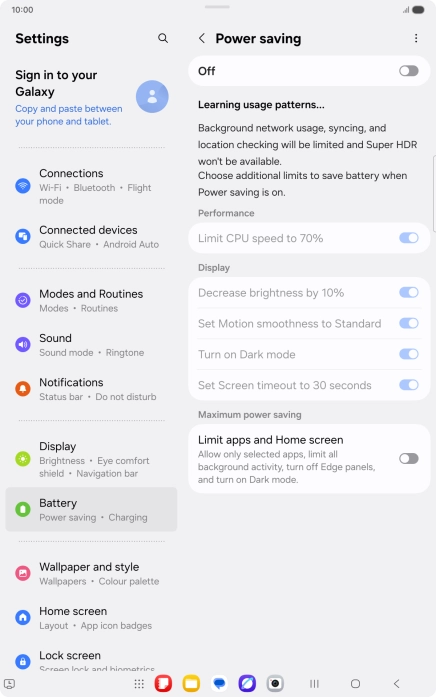Enable Limit apps and Home screen
The height and width of the screenshot is (697, 436).
408,458
